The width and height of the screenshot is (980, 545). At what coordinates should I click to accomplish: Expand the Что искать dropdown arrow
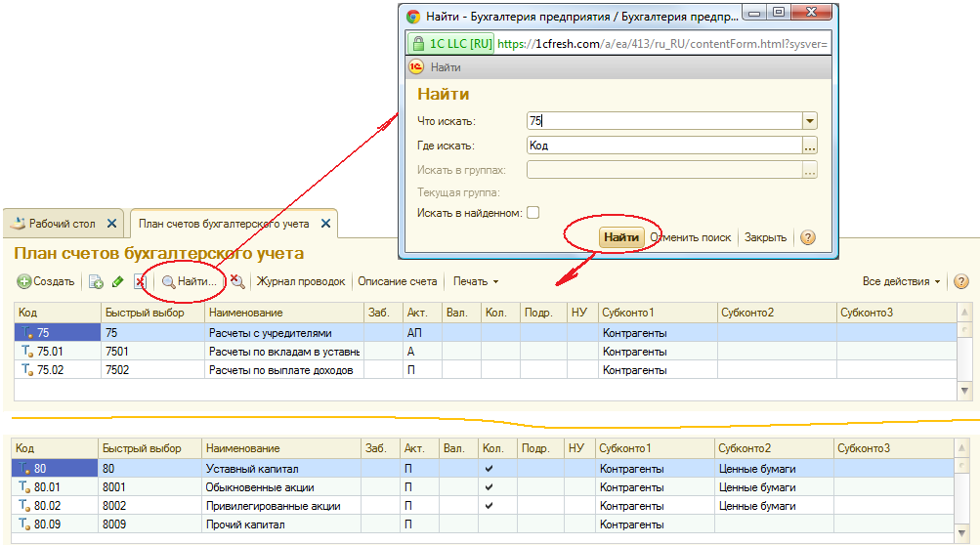[x=809, y=121]
